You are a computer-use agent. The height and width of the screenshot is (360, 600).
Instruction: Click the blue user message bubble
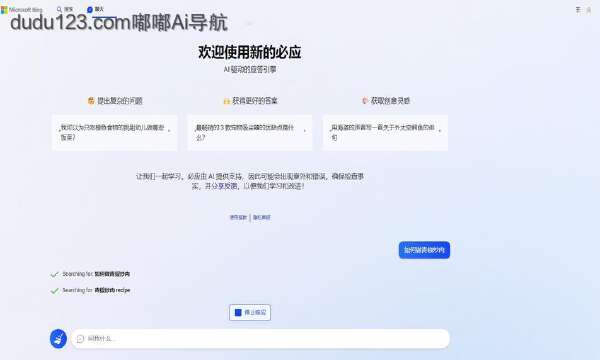coord(424,250)
